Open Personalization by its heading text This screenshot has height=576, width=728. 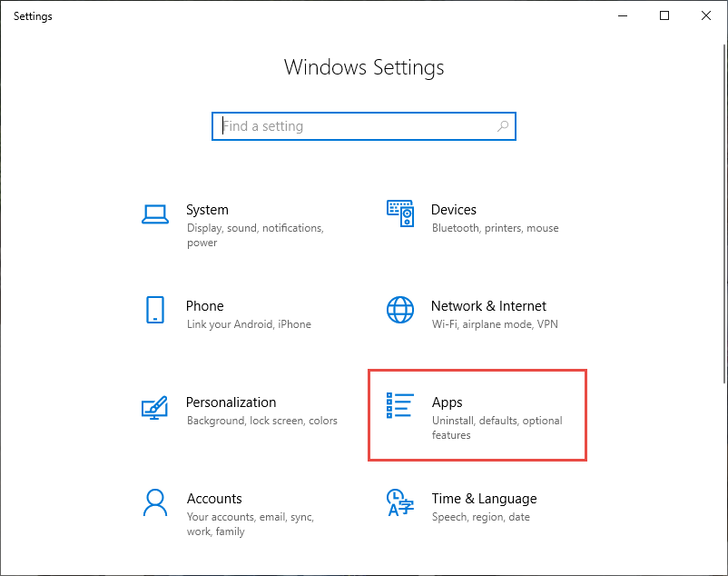pyautogui.click(x=231, y=402)
